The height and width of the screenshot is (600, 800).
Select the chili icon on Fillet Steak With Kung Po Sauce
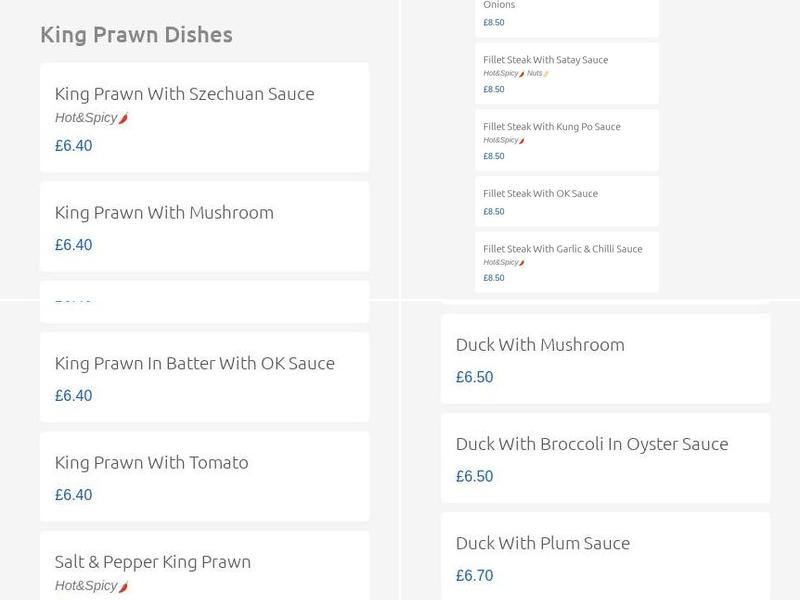pyautogui.click(x=521, y=140)
